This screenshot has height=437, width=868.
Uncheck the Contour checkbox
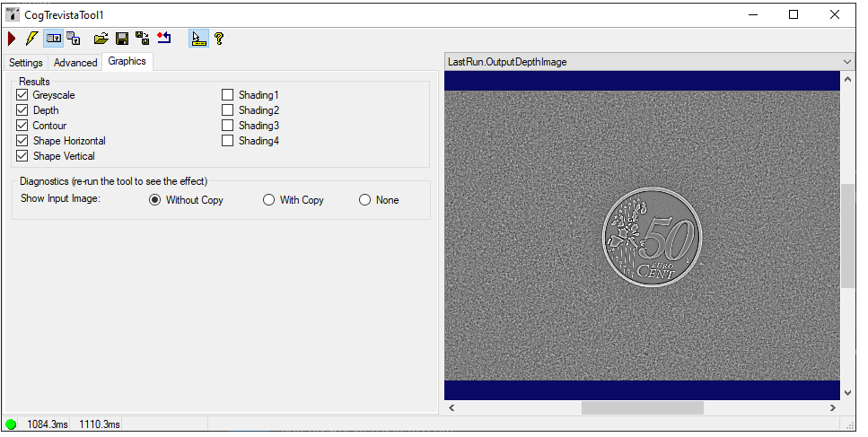[x=22, y=126]
